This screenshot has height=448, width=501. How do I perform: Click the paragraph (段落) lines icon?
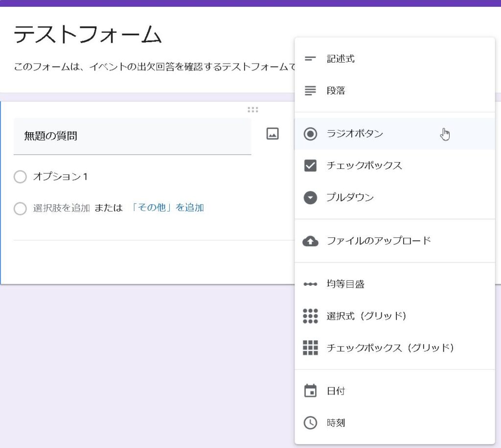tap(310, 91)
